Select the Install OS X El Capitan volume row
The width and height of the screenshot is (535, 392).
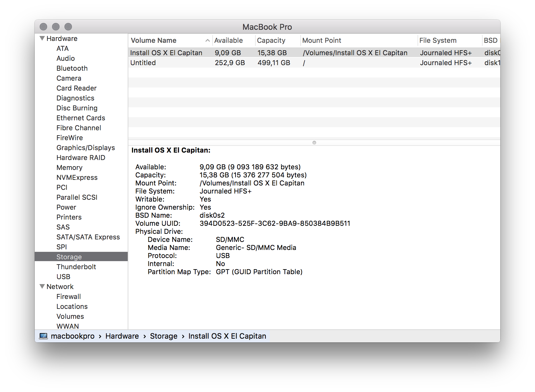point(314,53)
